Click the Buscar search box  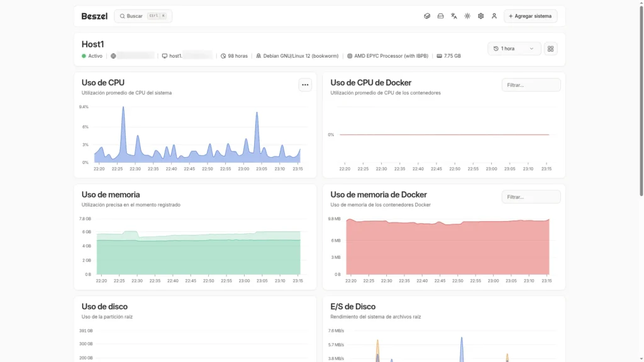[143, 16]
